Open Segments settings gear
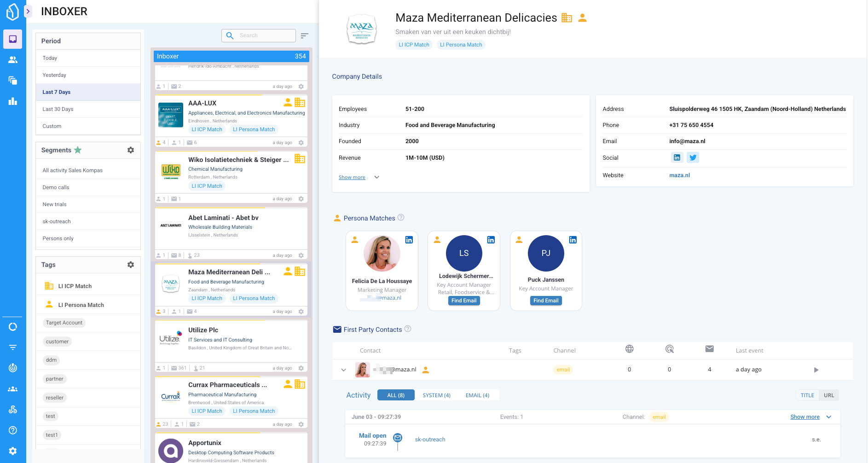 click(131, 150)
